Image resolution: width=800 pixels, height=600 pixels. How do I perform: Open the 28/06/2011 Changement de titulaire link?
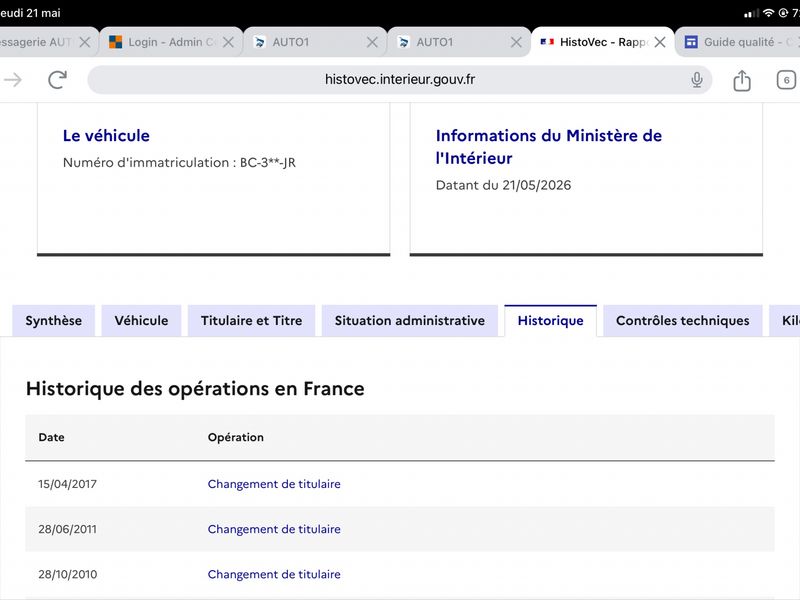pyautogui.click(x=274, y=529)
